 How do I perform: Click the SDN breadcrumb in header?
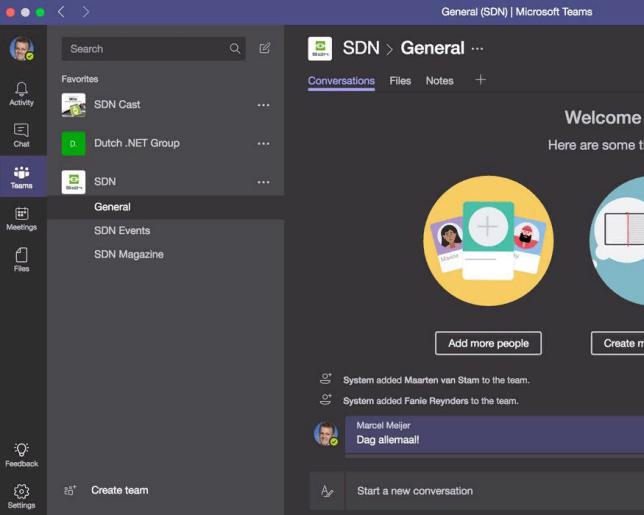(x=361, y=48)
